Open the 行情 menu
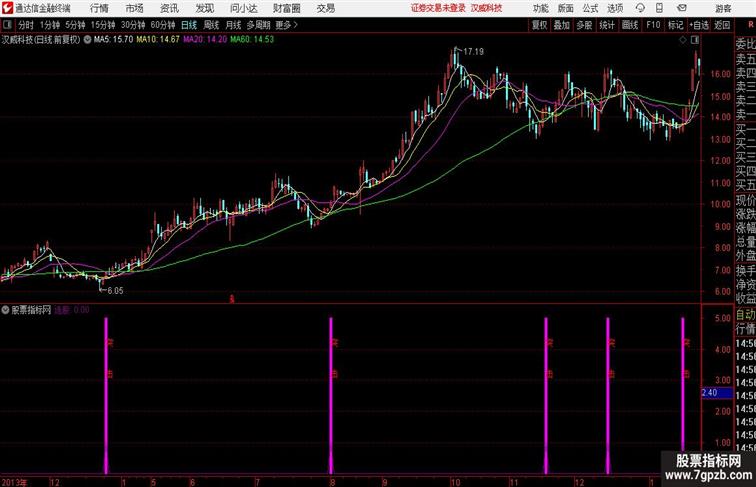Screen dimensions: 756x487 click(x=99, y=8)
